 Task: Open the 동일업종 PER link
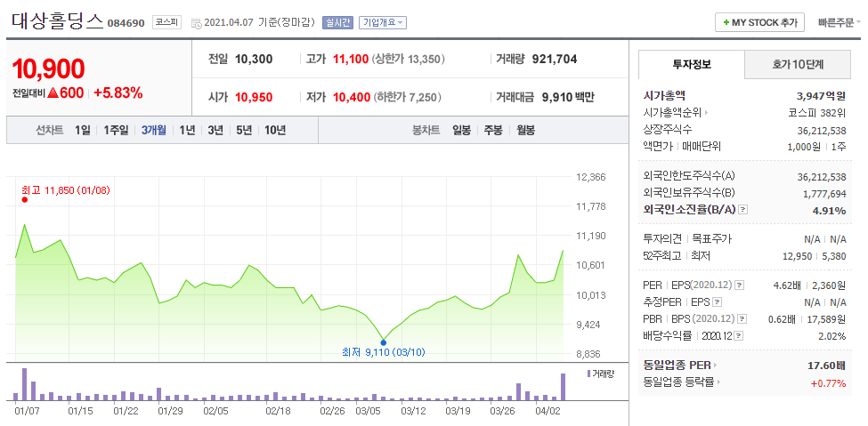(x=679, y=366)
